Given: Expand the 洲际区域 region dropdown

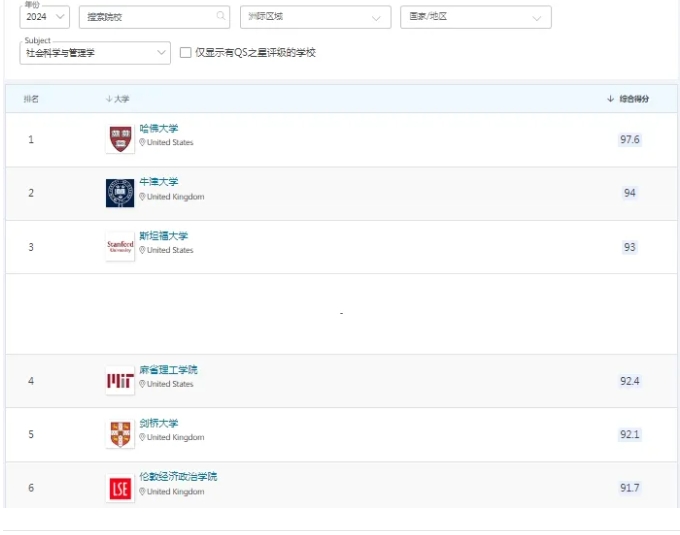Looking at the screenshot, I should pyautogui.click(x=316, y=17).
